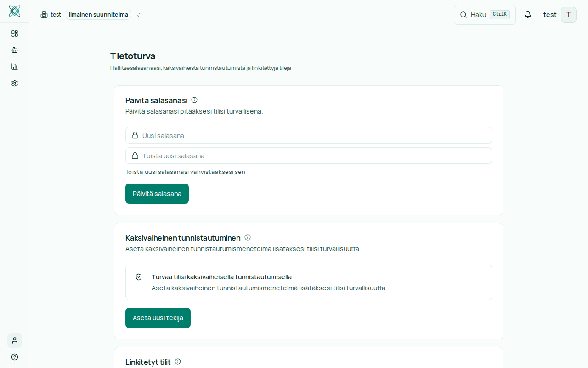Open the Haku search box
The height and width of the screenshot is (368, 588).
(485, 15)
